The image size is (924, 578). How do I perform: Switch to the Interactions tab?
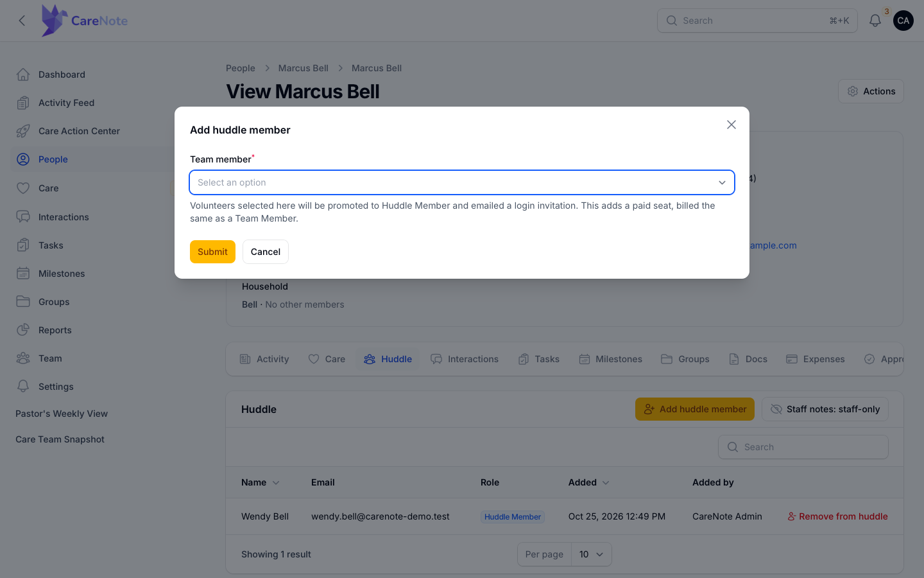(x=465, y=359)
